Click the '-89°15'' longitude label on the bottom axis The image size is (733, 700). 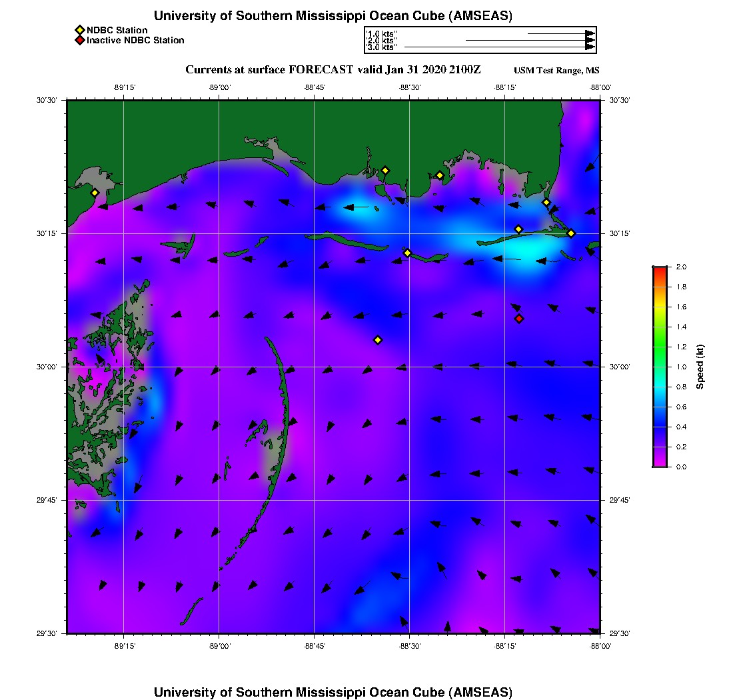(x=125, y=646)
